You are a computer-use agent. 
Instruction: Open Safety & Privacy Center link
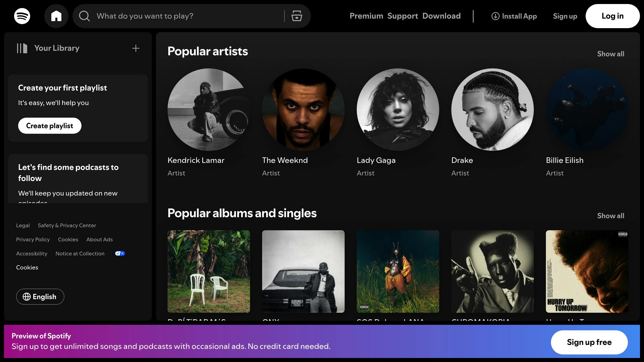(x=67, y=225)
